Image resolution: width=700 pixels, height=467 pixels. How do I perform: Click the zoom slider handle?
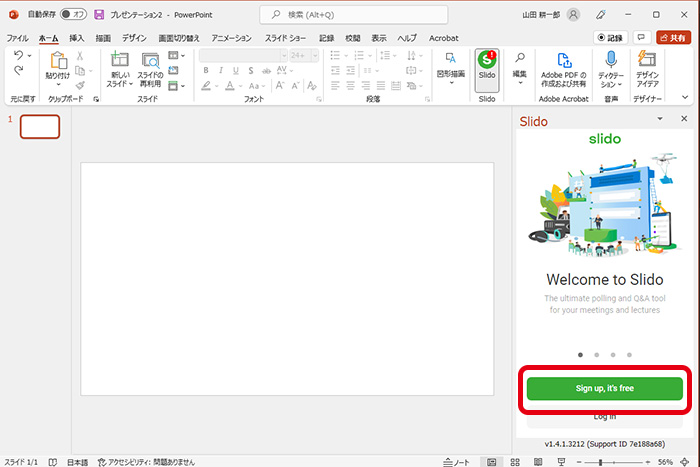tap(600, 462)
